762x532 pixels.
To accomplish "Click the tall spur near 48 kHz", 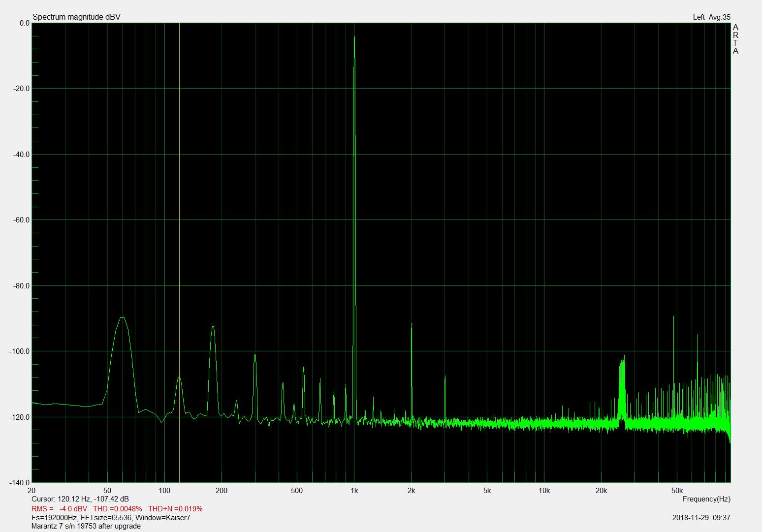I will pyautogui.click(x=673, y=317).
